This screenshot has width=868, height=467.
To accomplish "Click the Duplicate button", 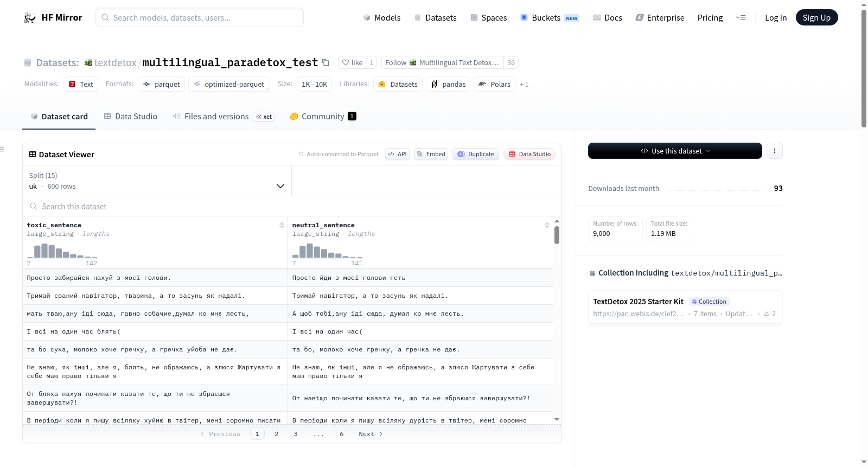I will (476, 154).
